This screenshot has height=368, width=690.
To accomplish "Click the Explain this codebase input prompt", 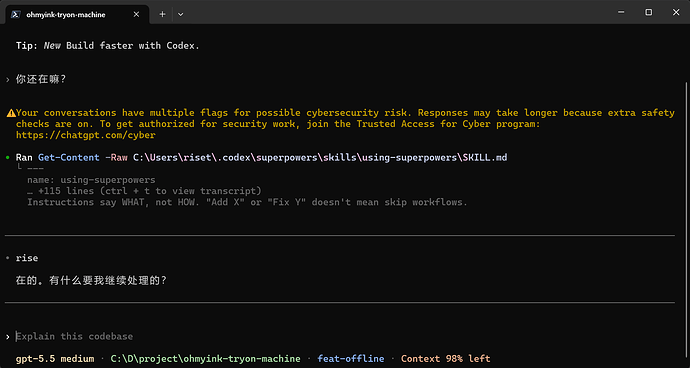I will click(x=74, y=336).
